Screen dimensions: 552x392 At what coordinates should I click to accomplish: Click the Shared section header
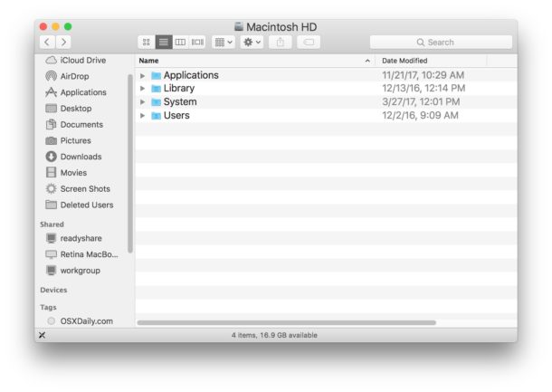[52, 225]
